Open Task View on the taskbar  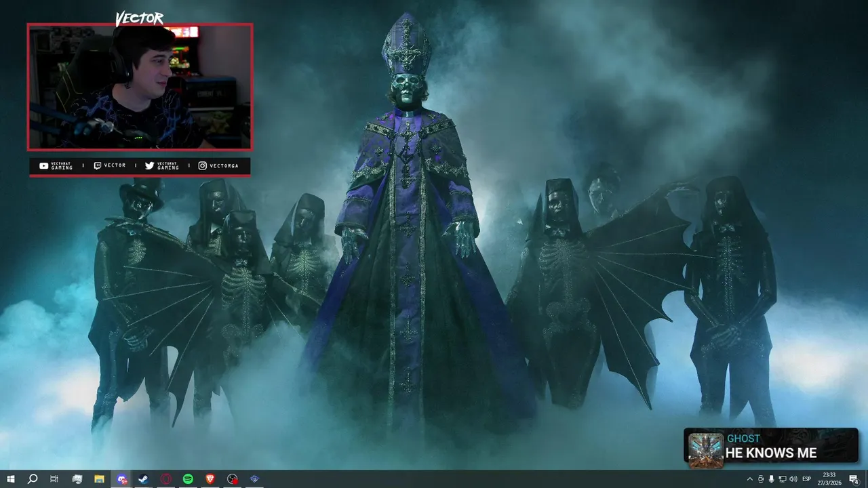point(54,479)
